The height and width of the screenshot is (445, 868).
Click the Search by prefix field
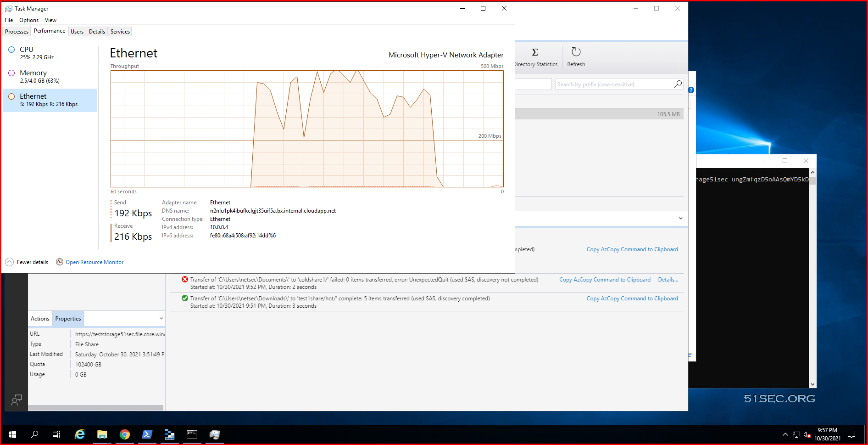point(614,84)
